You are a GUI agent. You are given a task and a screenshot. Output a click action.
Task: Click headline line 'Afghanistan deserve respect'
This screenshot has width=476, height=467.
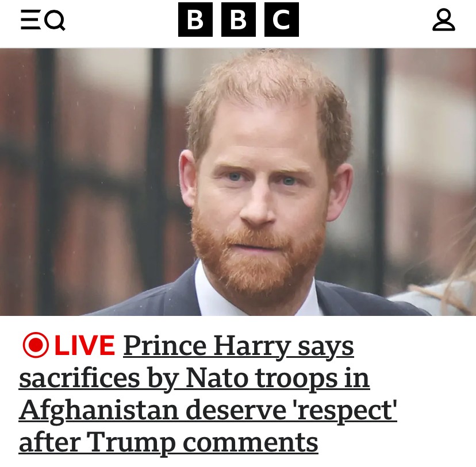pos(208,410)
